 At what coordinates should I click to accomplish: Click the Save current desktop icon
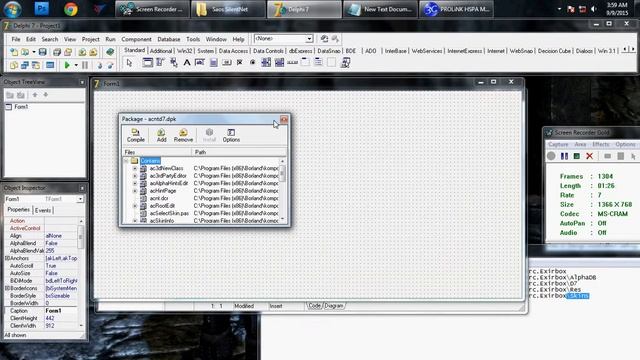point(324,39)
